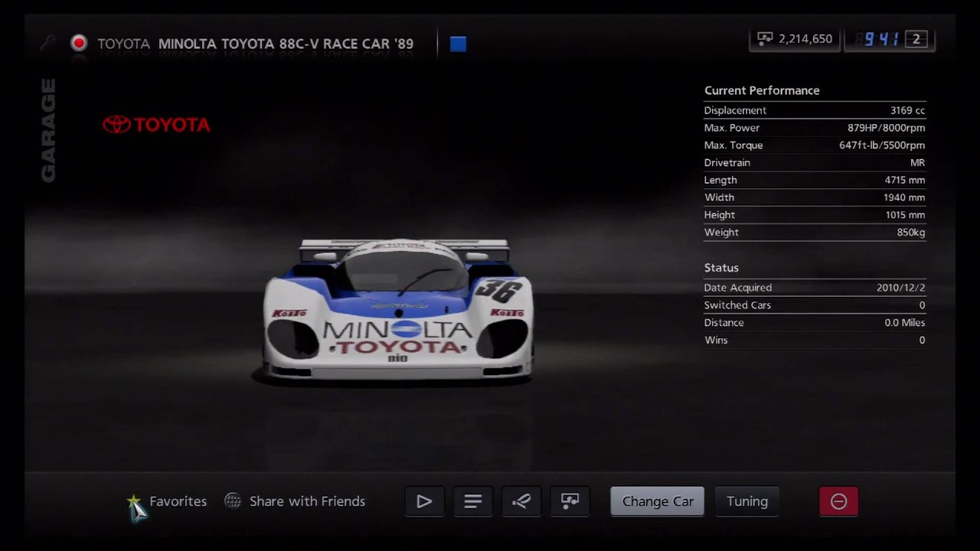Click the Width 1940 mm value
Screen dimensions: 980x551
coord(904,197)
